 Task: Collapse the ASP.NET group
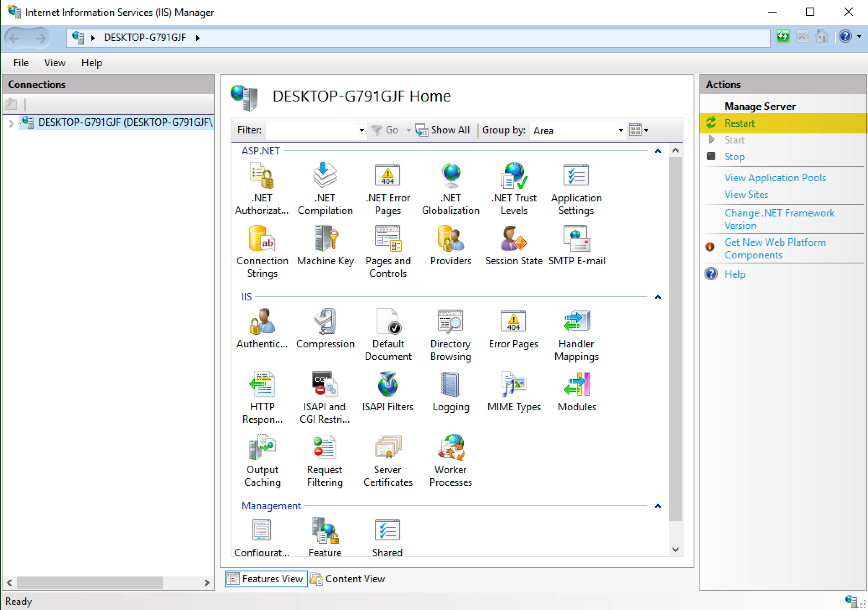(x=657, y=151)
